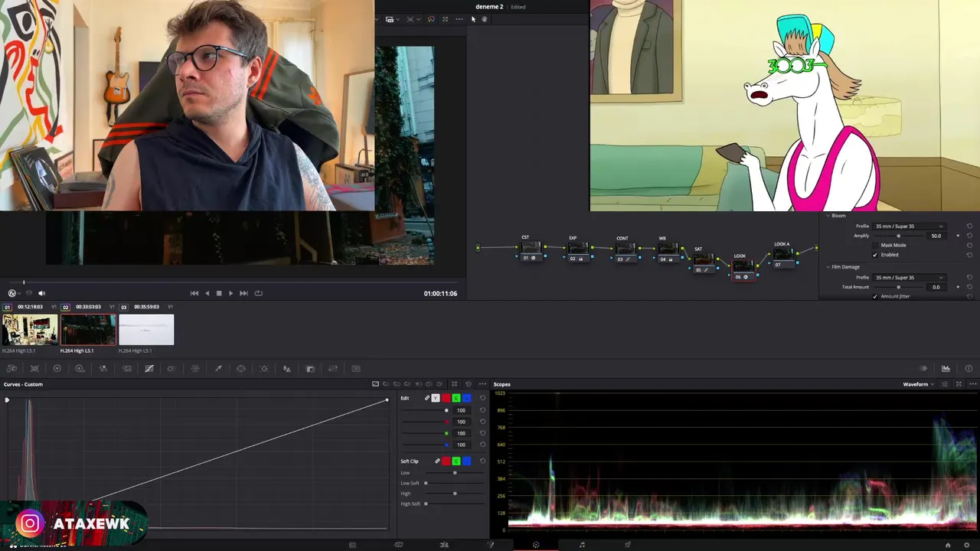Toggle the green channel Edit button

(456, 398)
